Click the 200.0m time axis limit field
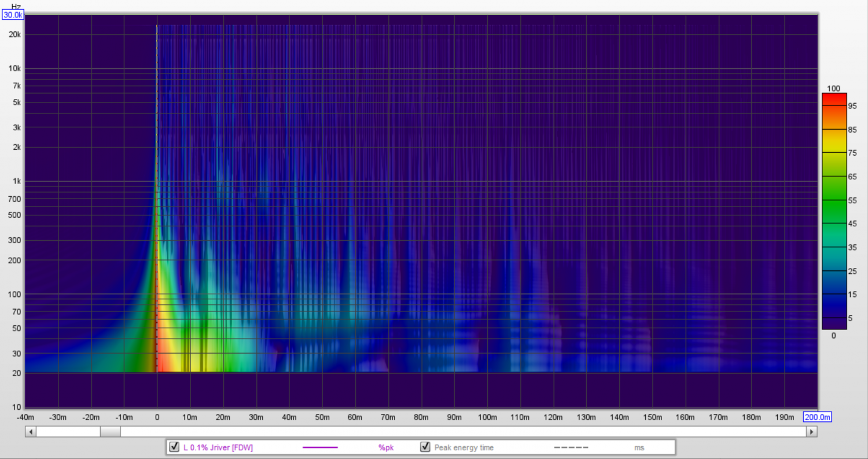This screenshot has width=868, height=459. (x=818, y=417)
